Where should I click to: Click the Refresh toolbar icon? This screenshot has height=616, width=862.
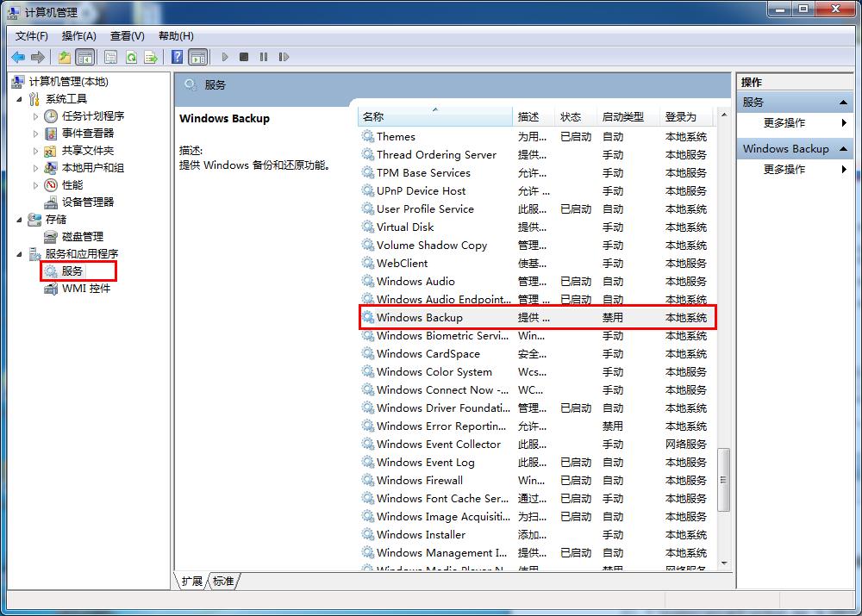tap(131, 57)
